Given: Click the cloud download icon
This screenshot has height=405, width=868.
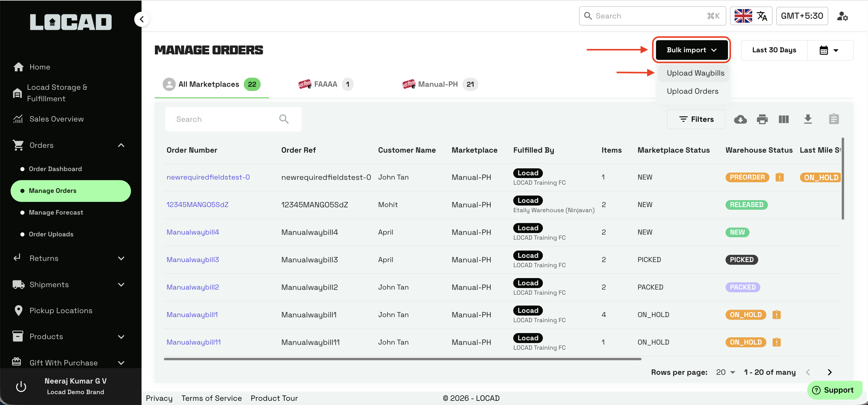Looking at the screenshot, I should point(740,119).
